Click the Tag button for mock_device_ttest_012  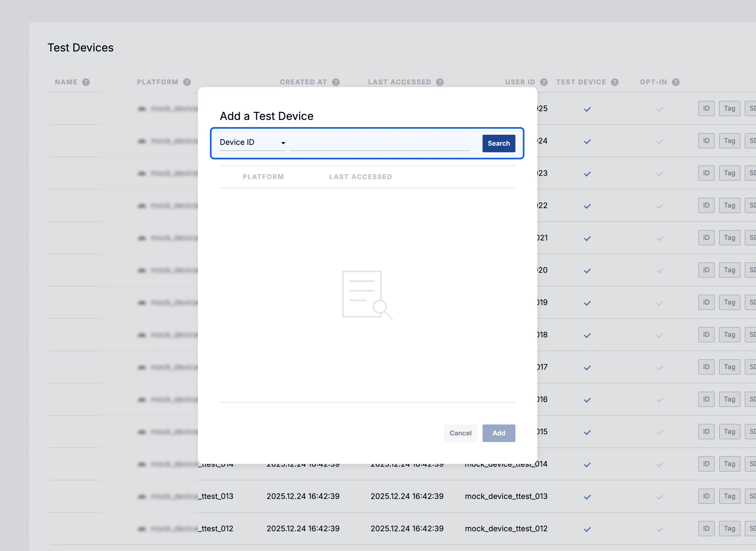(730, 528)
